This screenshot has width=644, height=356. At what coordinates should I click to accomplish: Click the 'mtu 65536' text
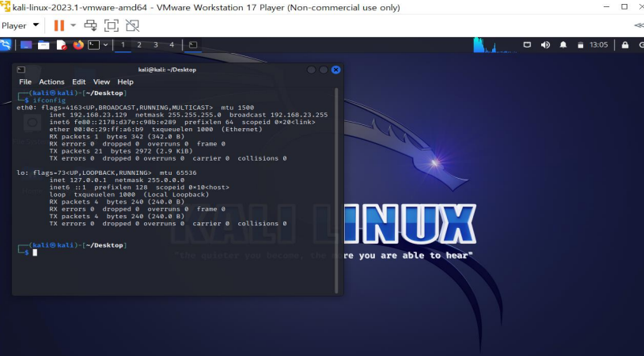[x=178, y=173]
